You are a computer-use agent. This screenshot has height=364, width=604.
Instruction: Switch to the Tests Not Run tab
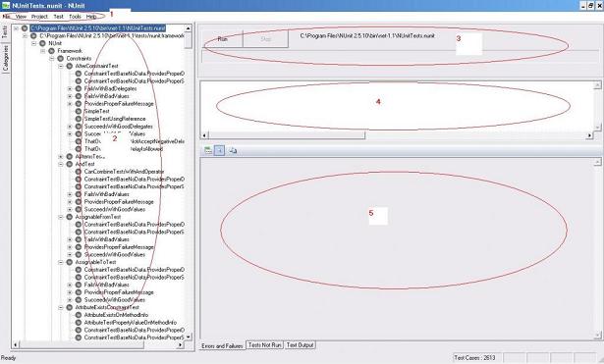coord(264,345)
